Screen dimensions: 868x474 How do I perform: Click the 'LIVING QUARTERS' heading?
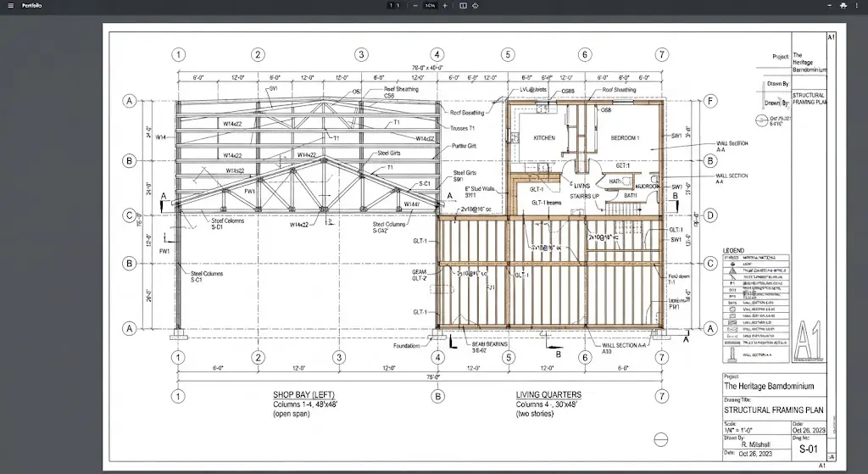(548, 395)
